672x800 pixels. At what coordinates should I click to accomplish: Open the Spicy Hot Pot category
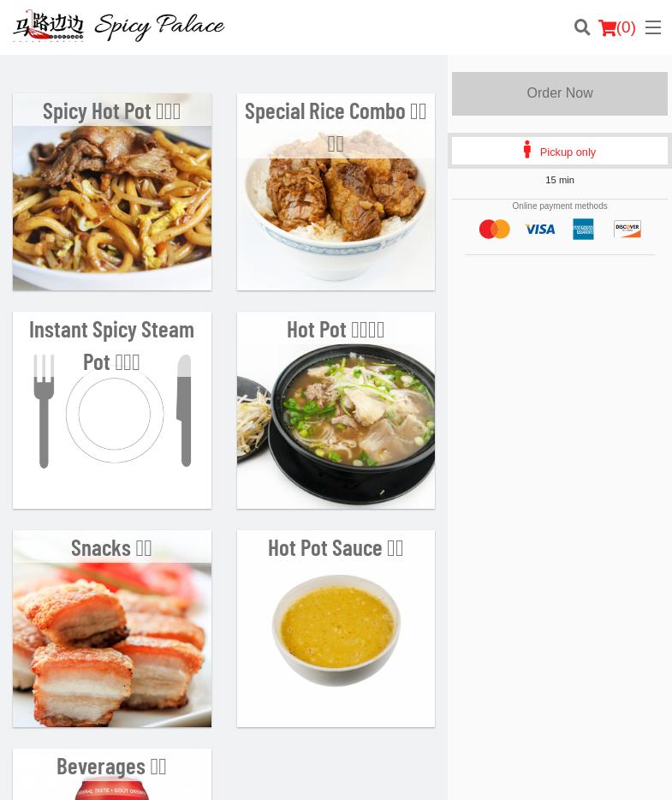tap(112, 192)
